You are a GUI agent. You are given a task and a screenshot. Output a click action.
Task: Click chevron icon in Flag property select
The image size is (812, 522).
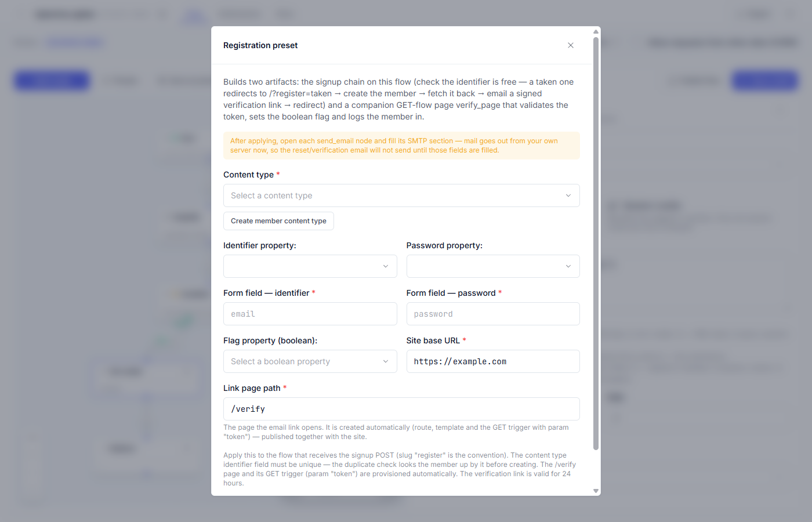tap(386, 361)
